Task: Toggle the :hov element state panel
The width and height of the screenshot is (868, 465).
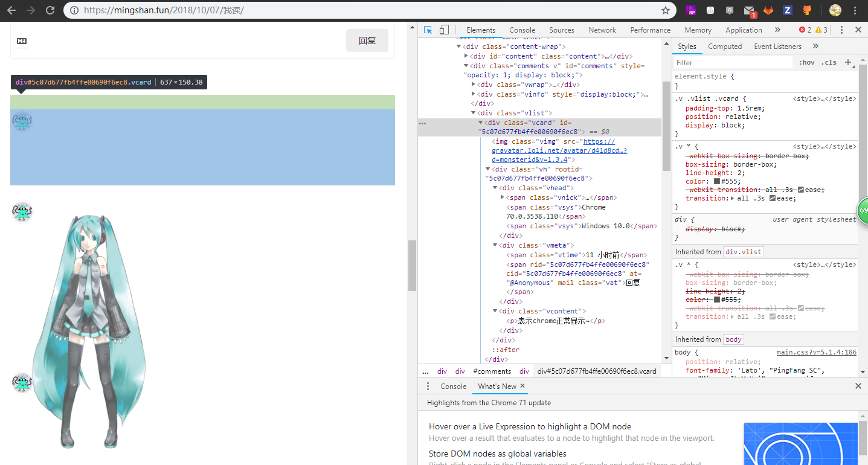Action: [807, 62]
